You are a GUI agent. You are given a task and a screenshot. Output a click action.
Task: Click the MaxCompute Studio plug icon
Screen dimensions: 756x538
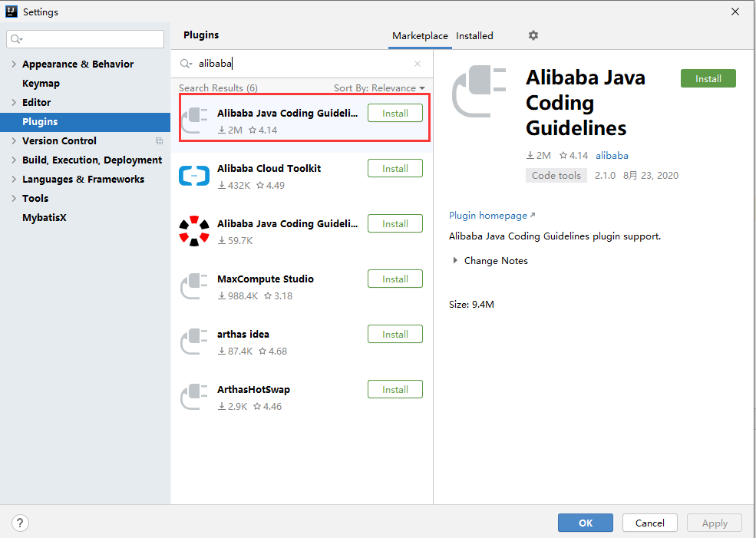point(194,286)
